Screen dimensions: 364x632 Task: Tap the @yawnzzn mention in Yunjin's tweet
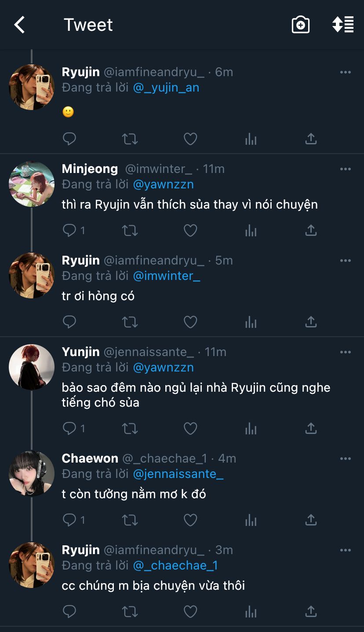point(163,367)
